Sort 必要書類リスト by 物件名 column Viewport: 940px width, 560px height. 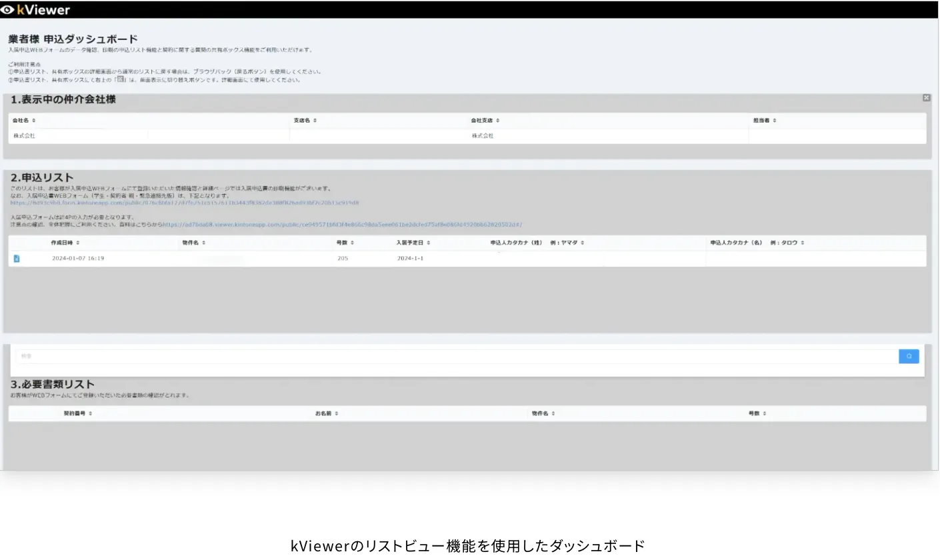543,413
